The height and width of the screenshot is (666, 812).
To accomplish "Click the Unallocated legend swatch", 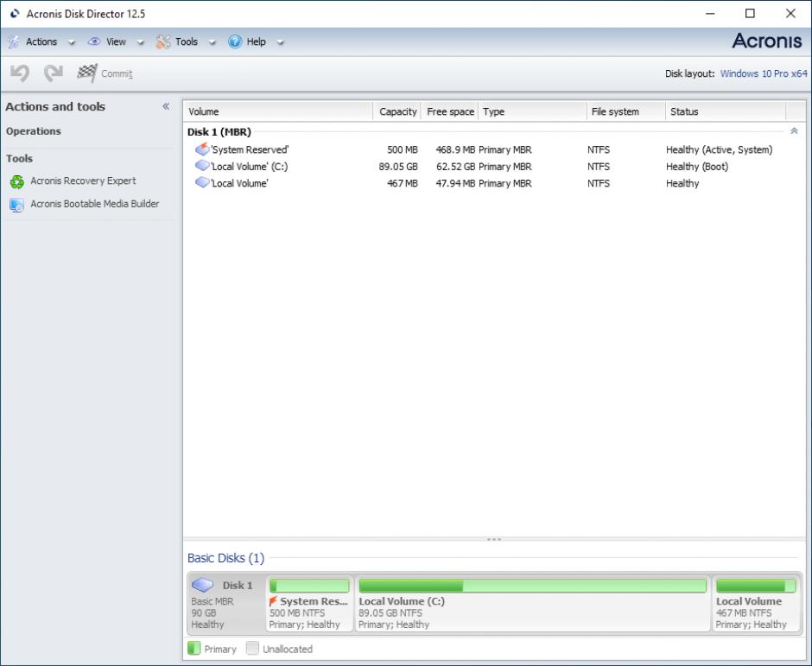I will point(252,649).
